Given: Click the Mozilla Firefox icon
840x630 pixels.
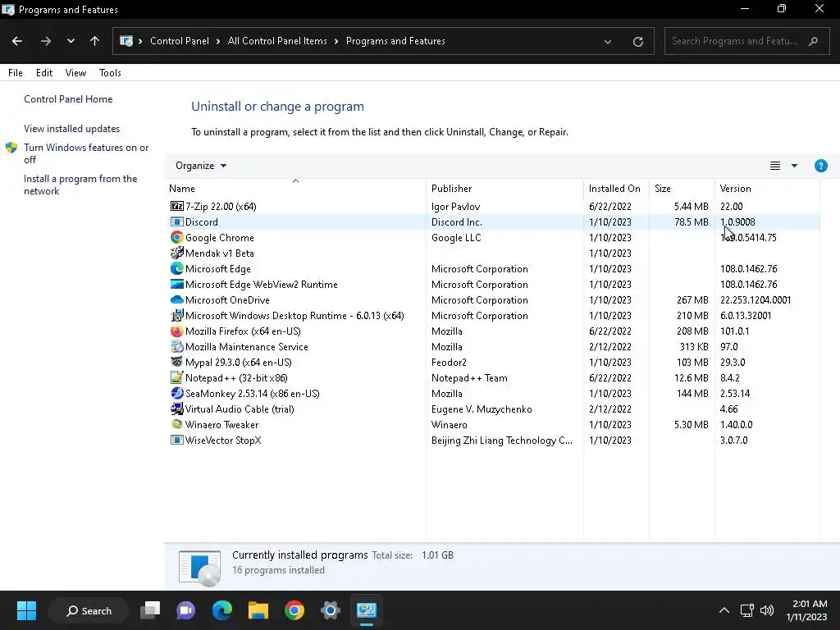Looking at the screenshot, I should tap(177, 331).
